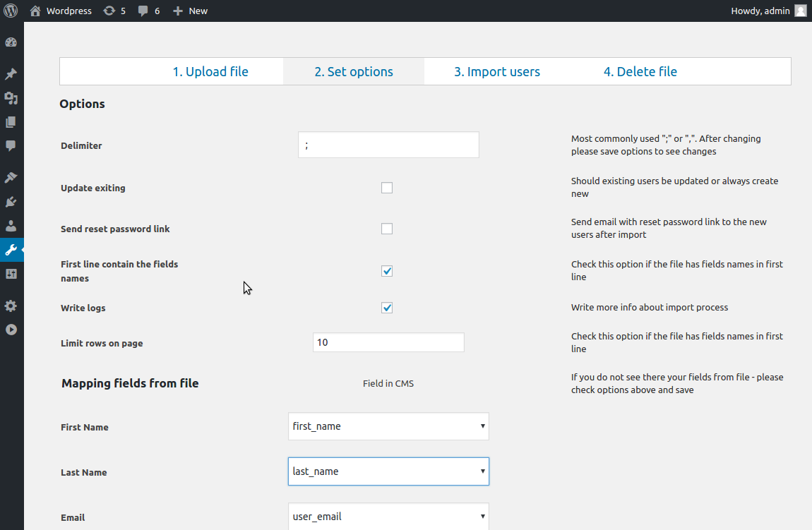Click the Send email with reset password description
812x530 pixels.
click(669, 228)
